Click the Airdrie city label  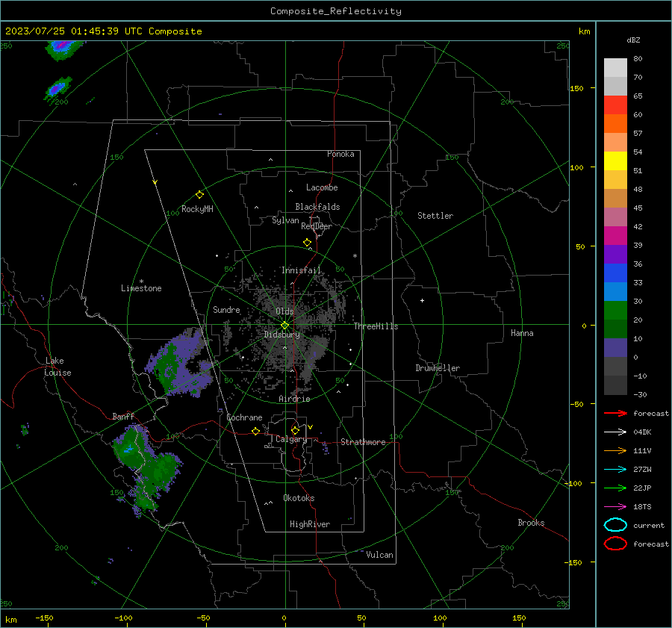pyautogui.click(x=294, y=399)
